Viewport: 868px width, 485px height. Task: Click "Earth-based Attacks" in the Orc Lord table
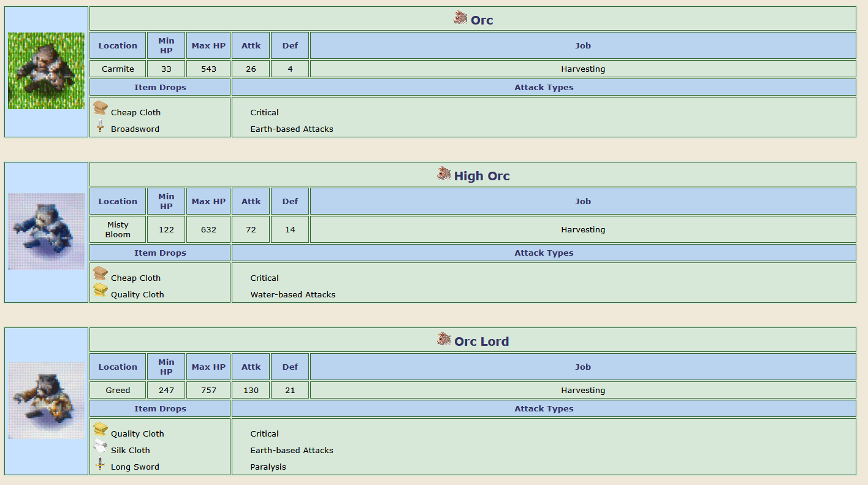pyautogui.click(x=292, y=450)
